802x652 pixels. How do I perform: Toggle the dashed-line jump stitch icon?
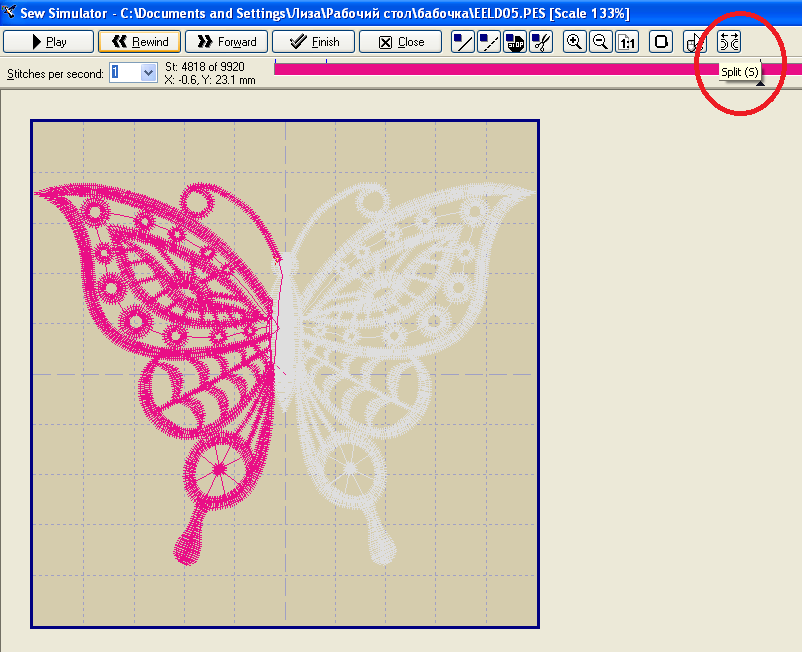pos(488,42)
